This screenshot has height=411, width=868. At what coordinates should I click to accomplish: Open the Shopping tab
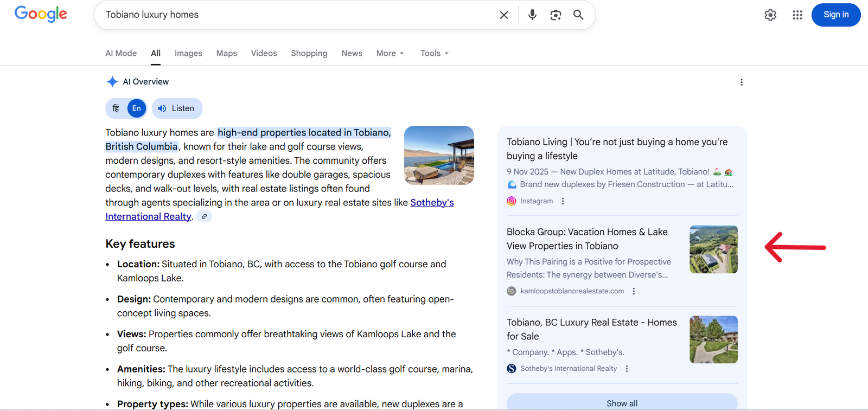309,53
